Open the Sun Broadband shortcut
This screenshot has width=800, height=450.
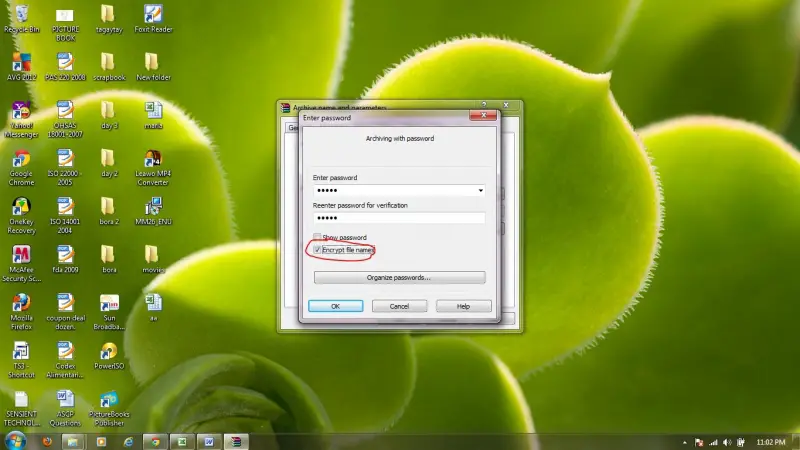click(x=109, y=311)
